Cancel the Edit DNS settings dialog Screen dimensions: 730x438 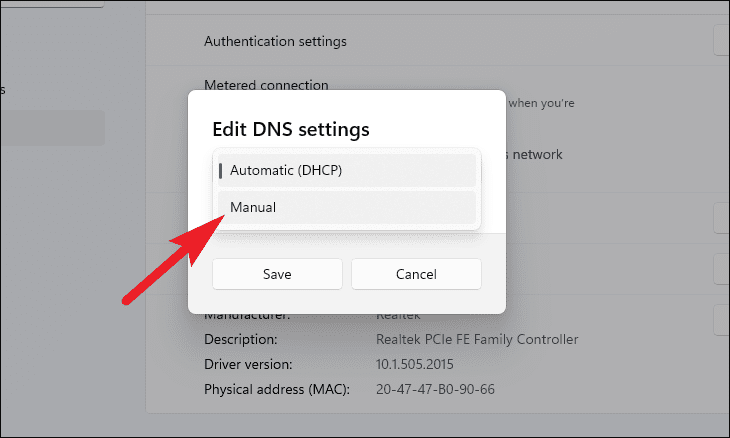point(416,274)
